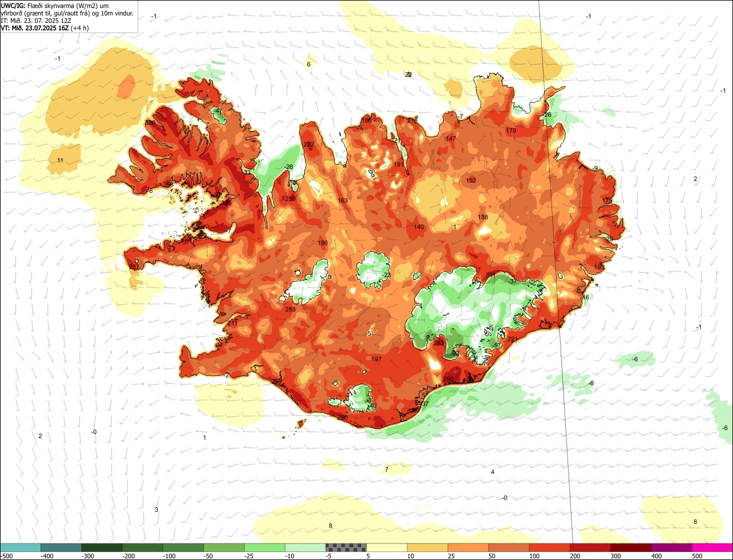Click the map value '140'
733x560 pixels.
(419, 227)
